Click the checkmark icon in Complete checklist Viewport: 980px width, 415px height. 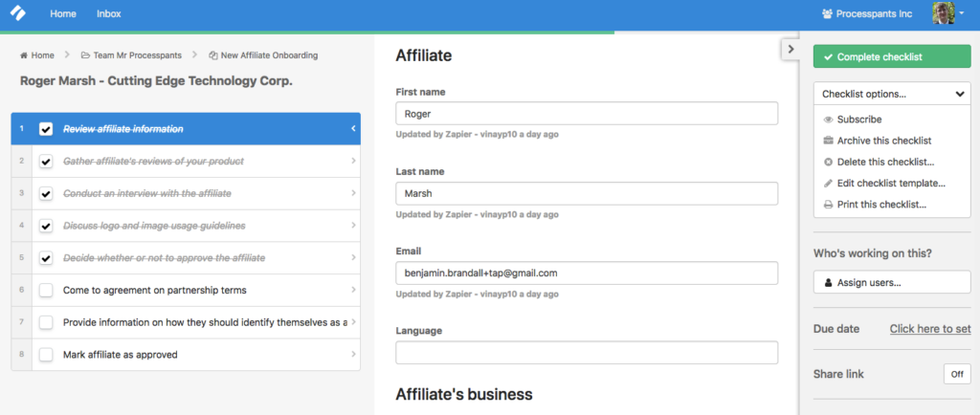[828, 56]
